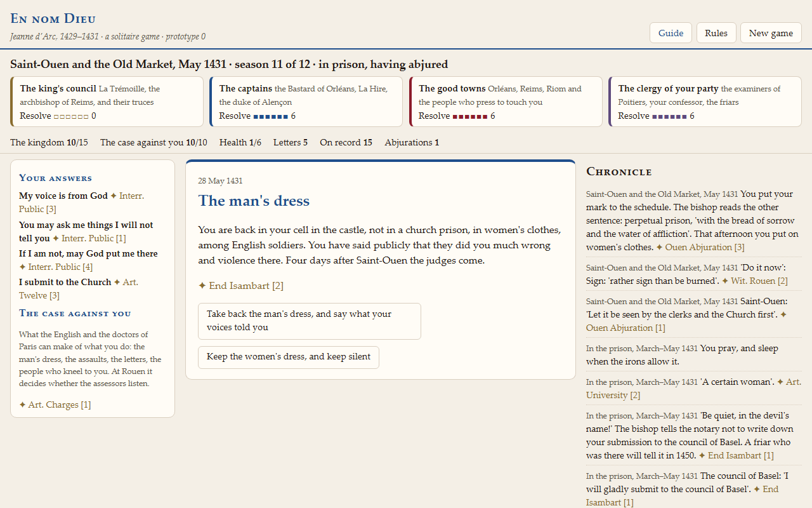The image size is (812, 508).
Task: Click the answer 'My voice is from God'
Action: tap(63, 196)
